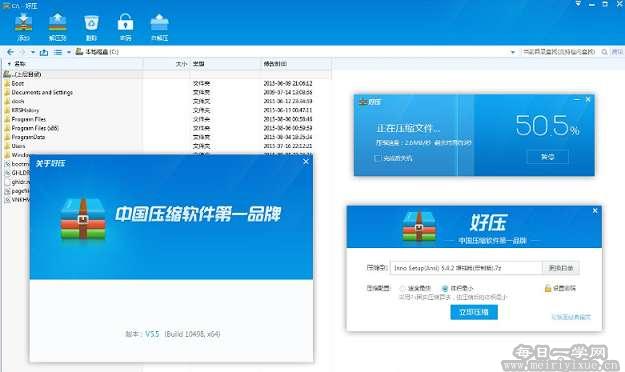The width and height of the screenshot is (625, 372).
Task: Click the Self-Extract (自解压) toolbar icon
Action: pos(159,23)
